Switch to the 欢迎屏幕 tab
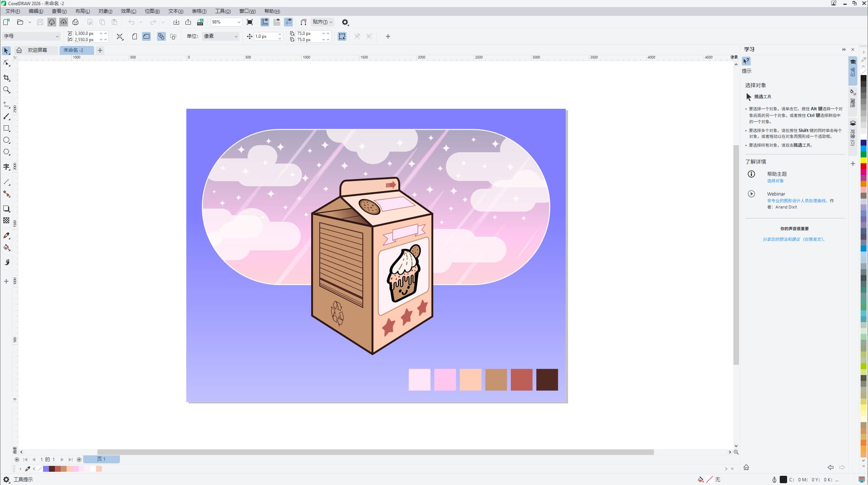The height and width of the screenshot is (485, 868). [x=37, y=50]
